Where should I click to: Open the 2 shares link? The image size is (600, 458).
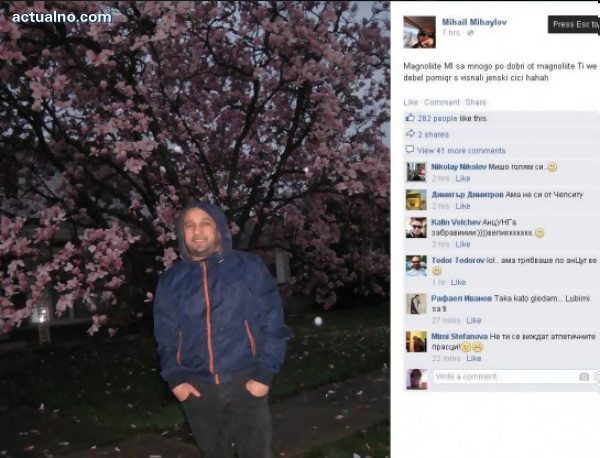433,134
